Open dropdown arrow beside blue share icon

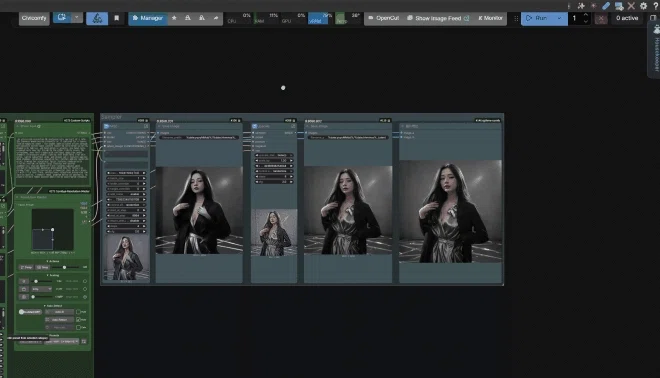click(x=77, y=18)
